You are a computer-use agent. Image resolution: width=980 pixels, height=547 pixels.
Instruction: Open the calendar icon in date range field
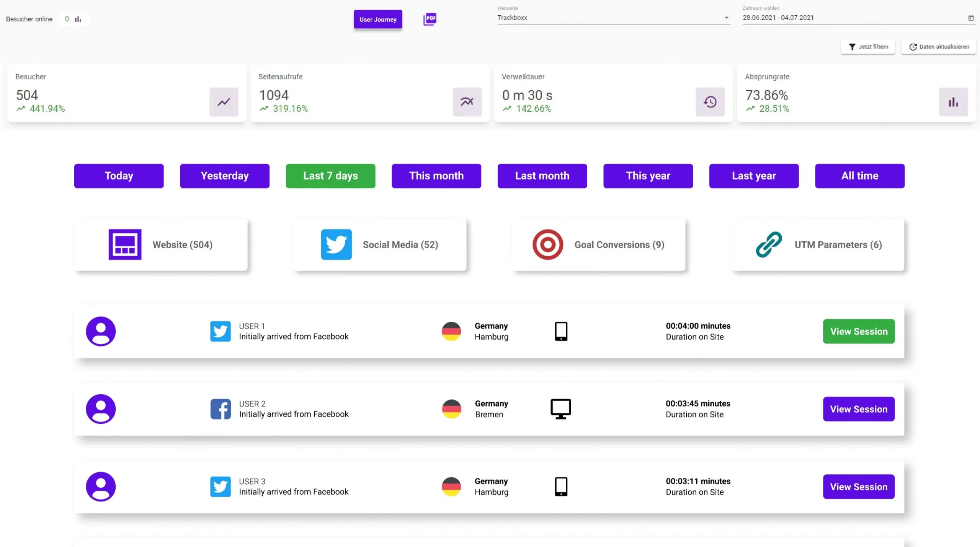coord(970,18)
